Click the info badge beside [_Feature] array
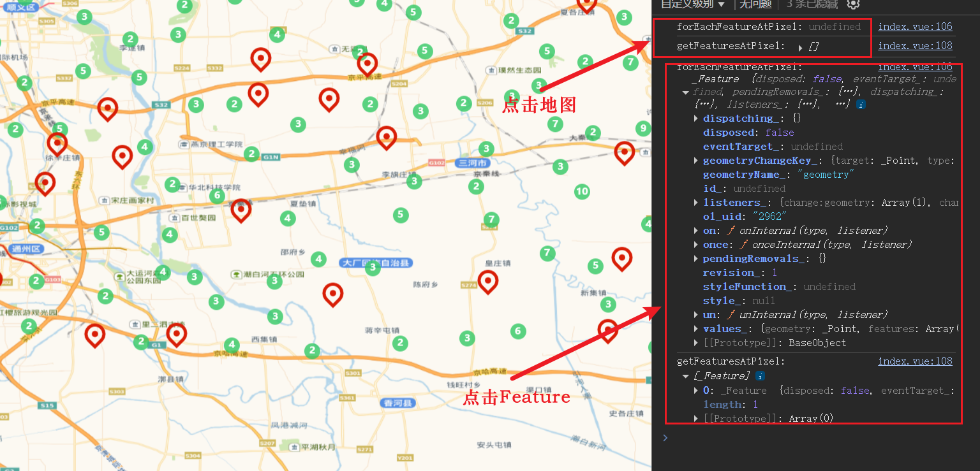This screenshot has height=471, width=980. point(761,376)
